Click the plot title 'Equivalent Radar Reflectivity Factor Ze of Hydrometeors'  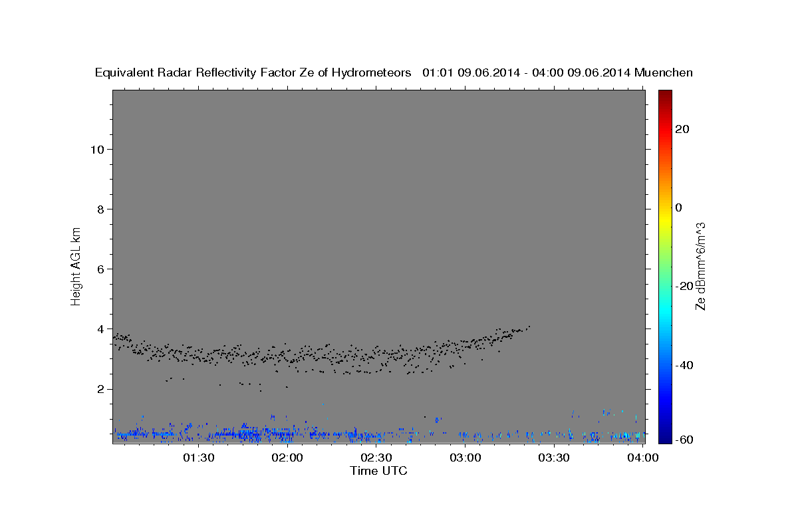pos(253,73)
